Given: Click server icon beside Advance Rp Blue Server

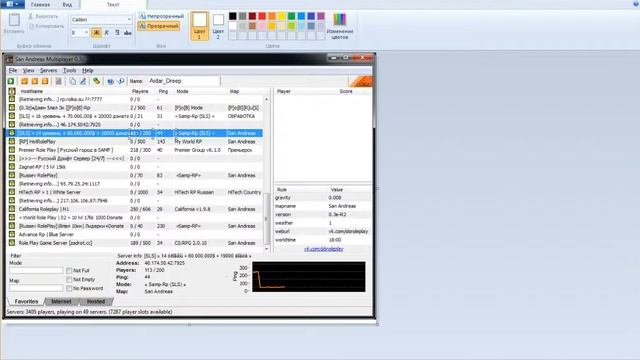Looking at the screenshot, I should [12, 234].
